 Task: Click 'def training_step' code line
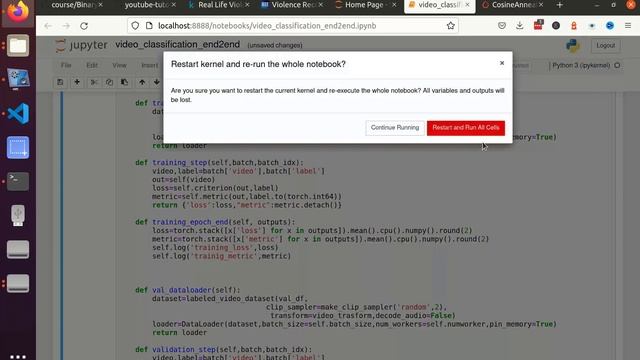pos(219,162)
